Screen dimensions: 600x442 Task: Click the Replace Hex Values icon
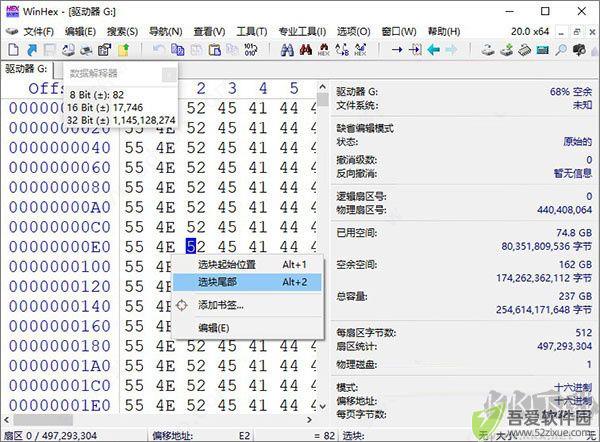pyautogui.click(x=360, y=50)
